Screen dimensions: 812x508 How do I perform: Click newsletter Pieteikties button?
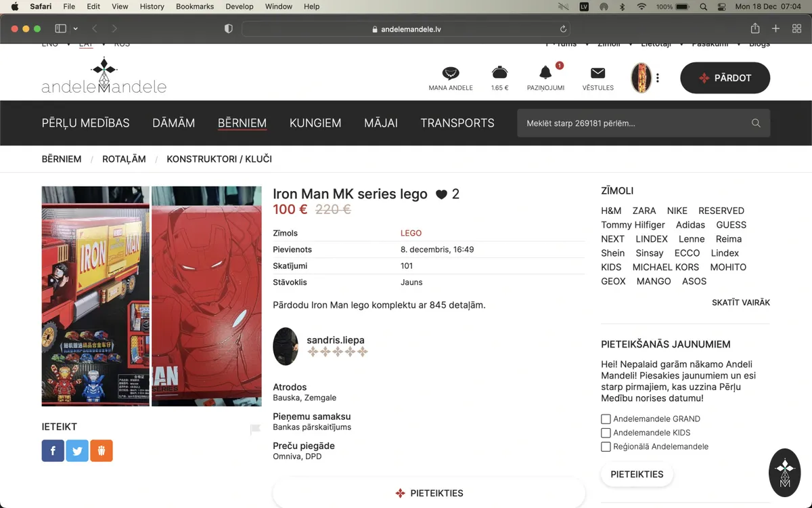click(637, 474)
